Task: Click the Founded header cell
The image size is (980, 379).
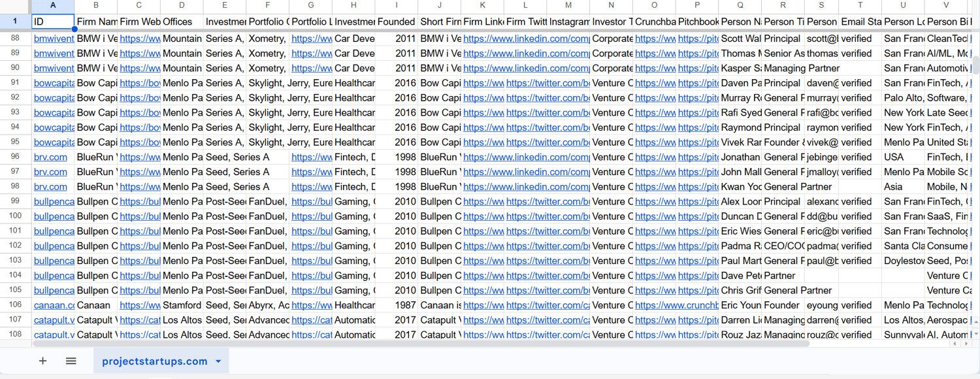Action: (x=397, y=22)
